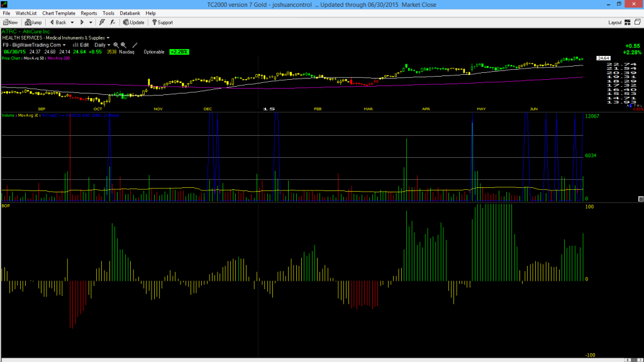Screen dimensions: 644x362
Task: Open the forward history dropdown arrow
Action: (x=91, y=23)
